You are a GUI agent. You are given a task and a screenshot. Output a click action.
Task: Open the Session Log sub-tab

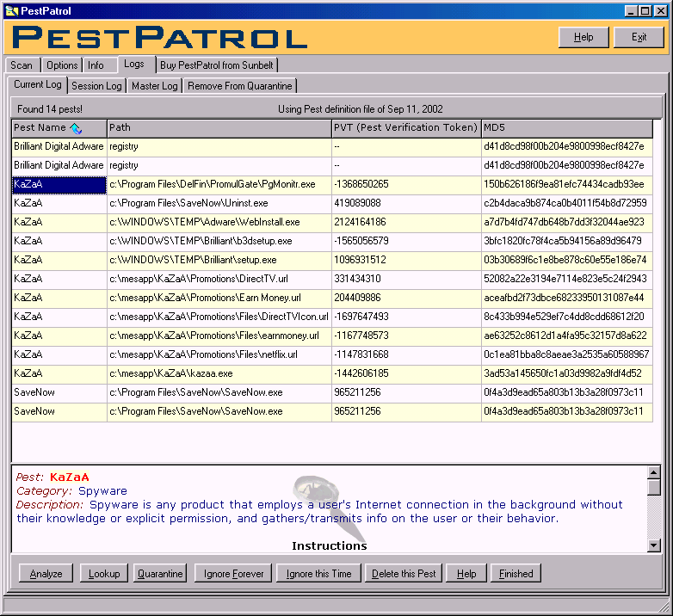pyautogui.click(x=96, y=86)
